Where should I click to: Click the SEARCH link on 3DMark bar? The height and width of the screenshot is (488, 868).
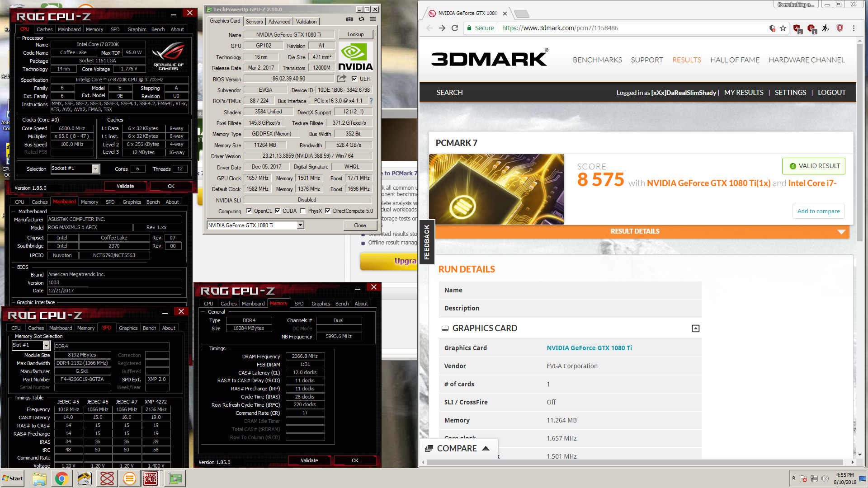[x=449, y=93]
